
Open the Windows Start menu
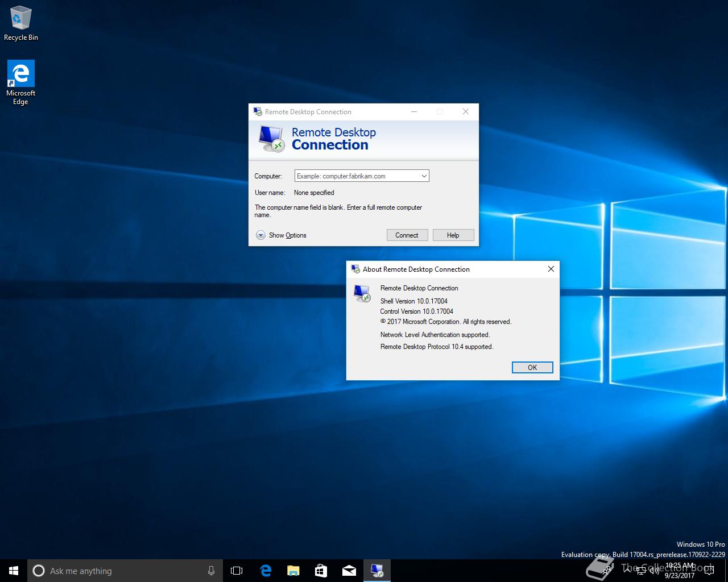coord(14,571)
